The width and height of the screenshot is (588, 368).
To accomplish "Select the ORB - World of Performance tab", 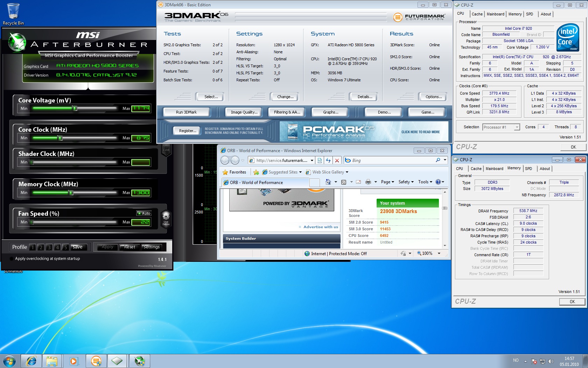I will (x=266, y=182).
